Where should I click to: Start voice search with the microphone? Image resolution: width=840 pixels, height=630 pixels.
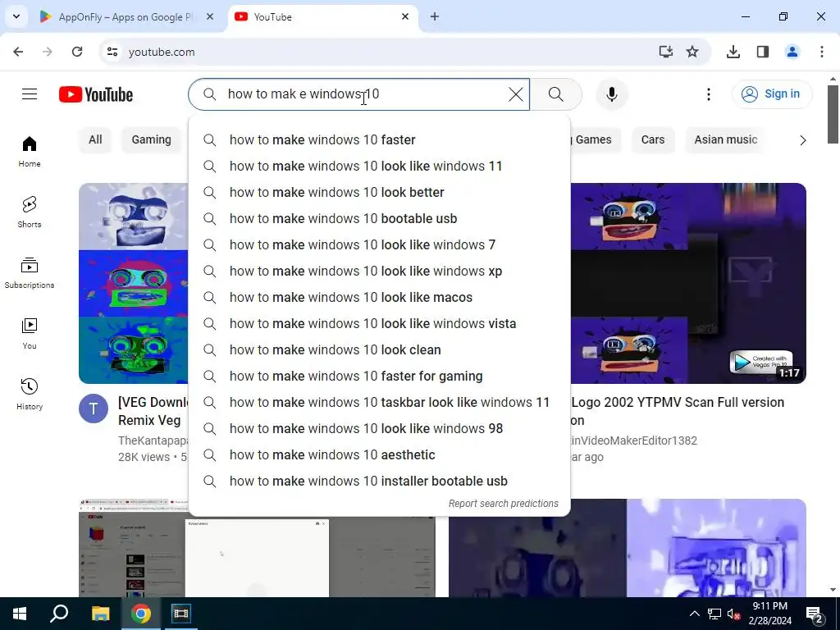point(611,94)
